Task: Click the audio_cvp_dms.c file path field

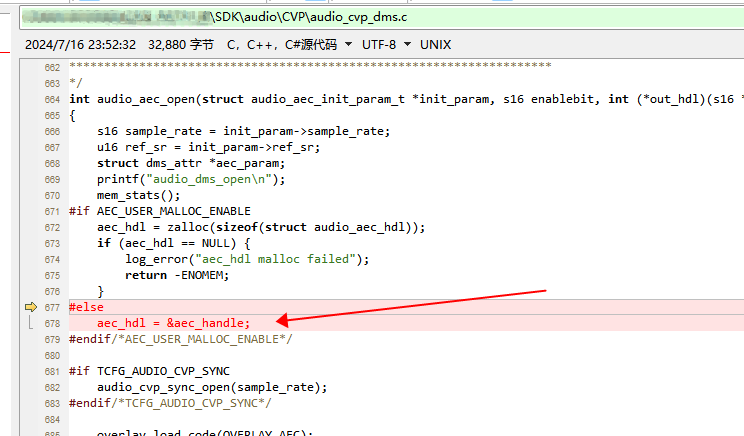Action: (x=381, y=18)
